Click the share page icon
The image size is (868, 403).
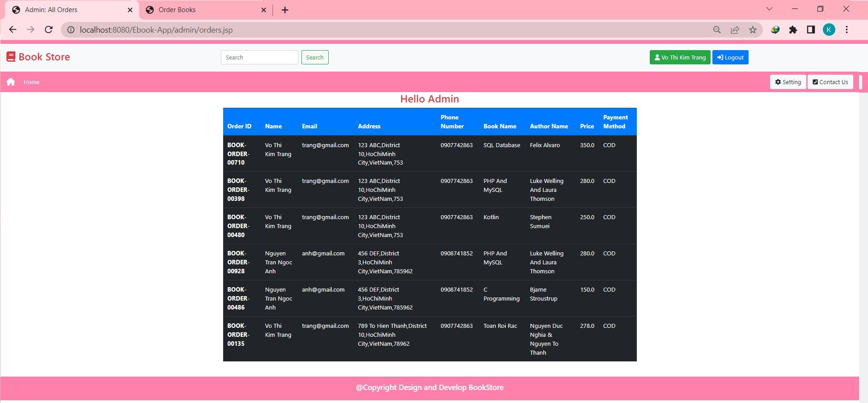tap(735, 30)
